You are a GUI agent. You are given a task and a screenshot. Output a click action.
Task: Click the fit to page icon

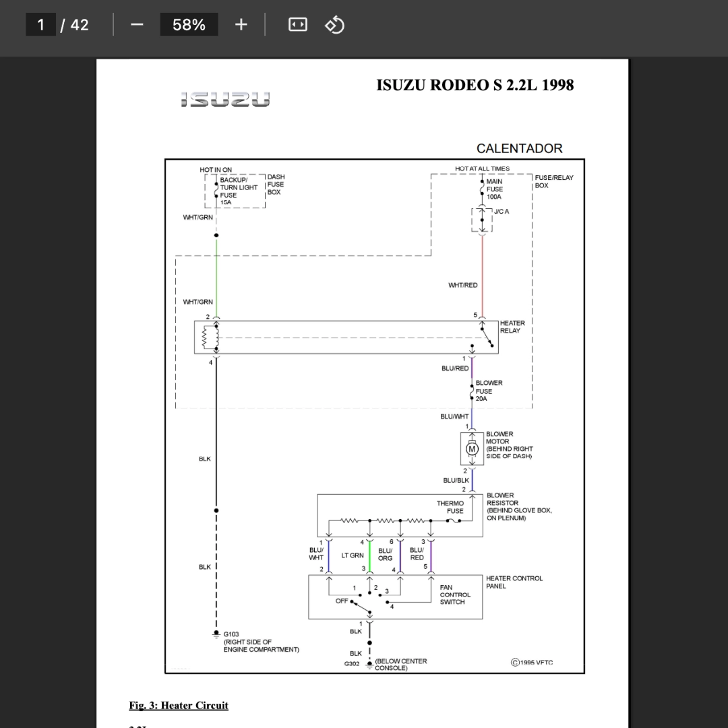298,25
